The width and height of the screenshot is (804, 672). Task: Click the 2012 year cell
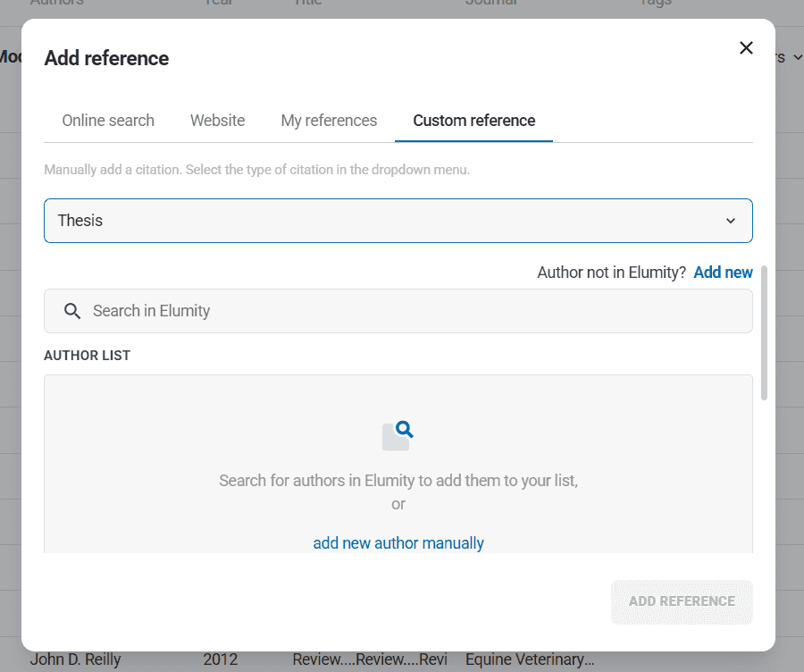(x=221, y=660)
